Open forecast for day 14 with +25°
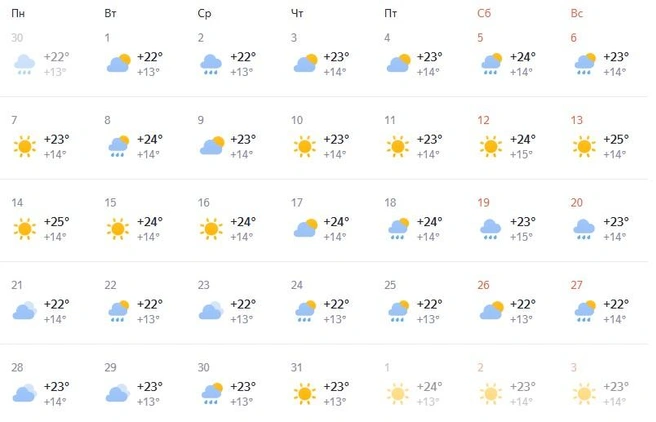The height and width of the screenshot is (422, 656). click(x=41, y=220)
